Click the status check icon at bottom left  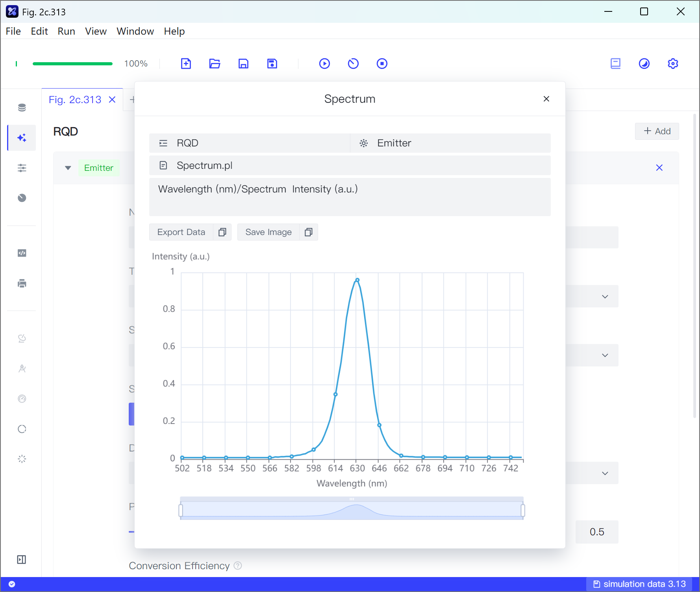coord(12,584)
